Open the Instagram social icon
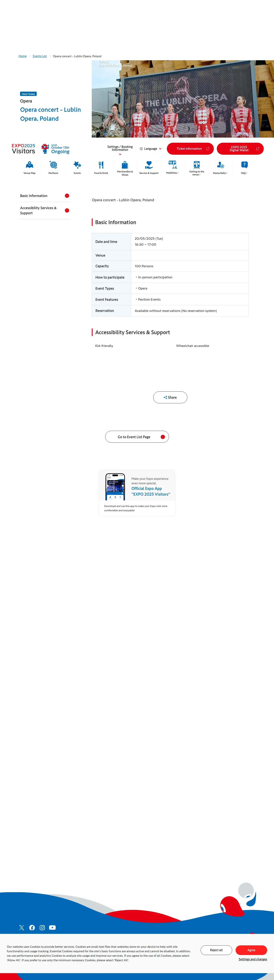The width and height of the screenshot is (274, 980). 42,927
